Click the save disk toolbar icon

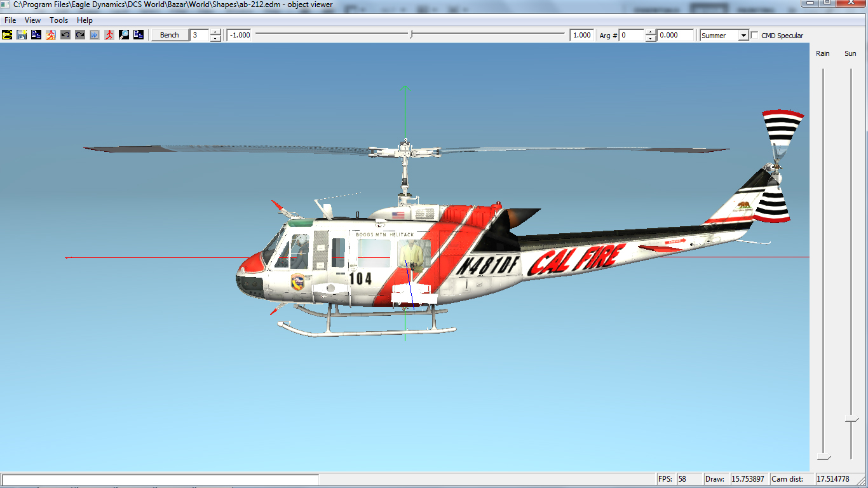(22, 35)
